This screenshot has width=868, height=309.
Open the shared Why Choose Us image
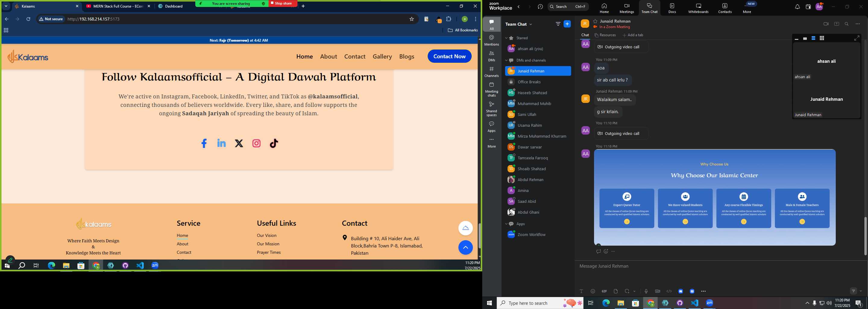pos(714,197)
